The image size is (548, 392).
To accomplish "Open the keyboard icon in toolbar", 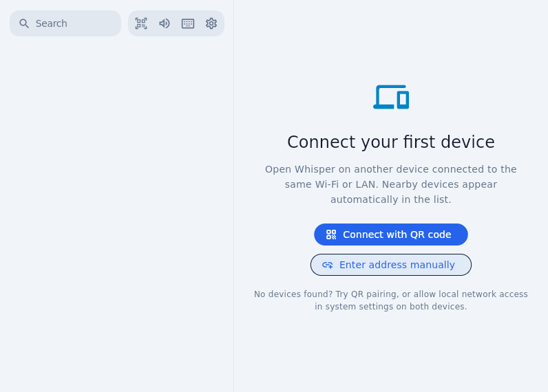I will 188,23.
